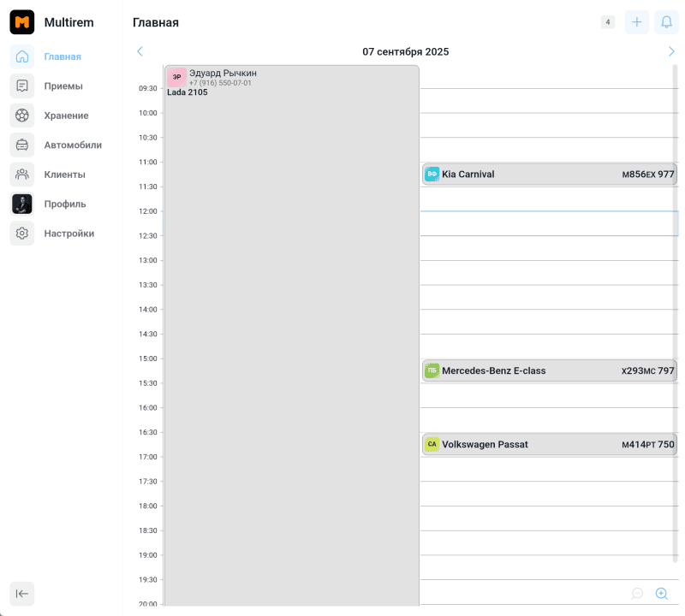Click the 07 сентября 2025 date header

click(405, 51)
